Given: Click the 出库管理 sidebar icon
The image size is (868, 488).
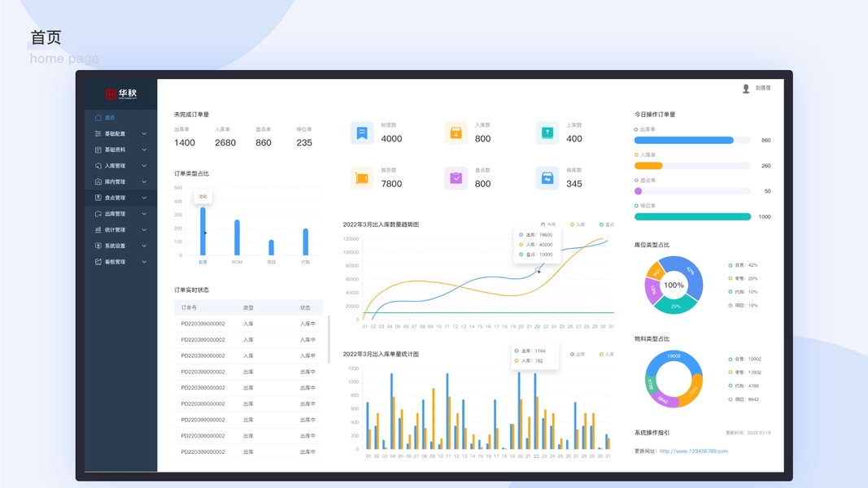Looking at the screenshot, I should 98,214.
